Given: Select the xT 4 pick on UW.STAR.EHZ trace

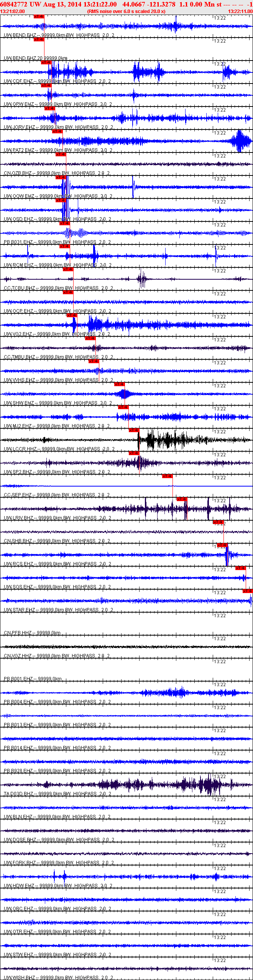Looking at the screenshot, I should (248, 591).
